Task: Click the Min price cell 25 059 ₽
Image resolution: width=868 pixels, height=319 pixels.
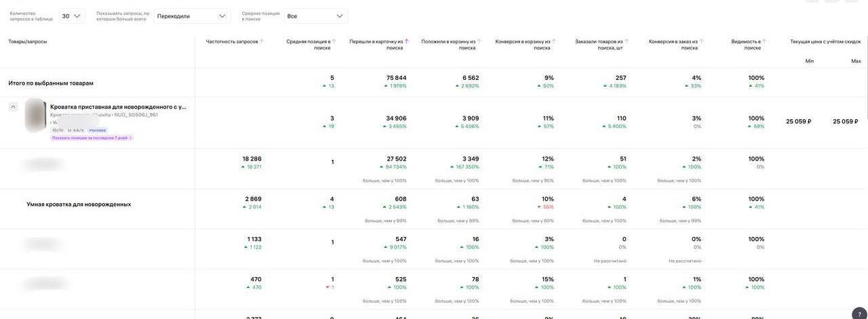Action: coord(799,122)
